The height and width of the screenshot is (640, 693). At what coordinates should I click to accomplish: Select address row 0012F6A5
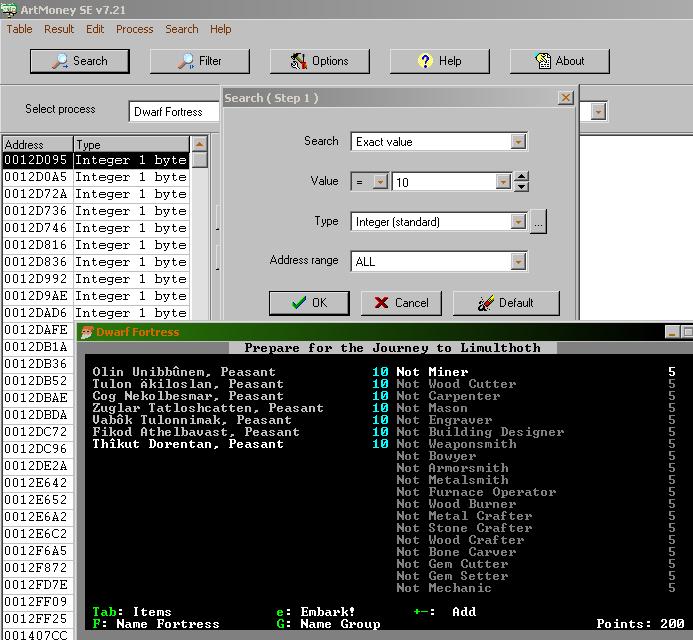click(38, 551)
